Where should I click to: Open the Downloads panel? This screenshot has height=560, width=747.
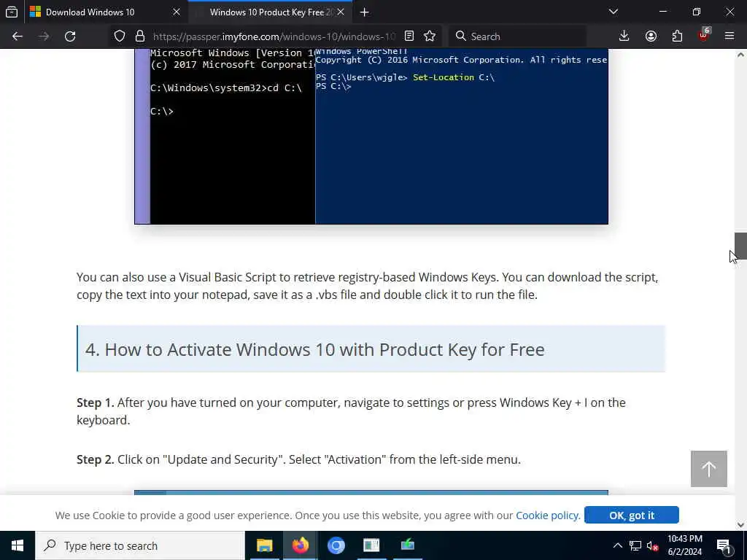point(624,36)
